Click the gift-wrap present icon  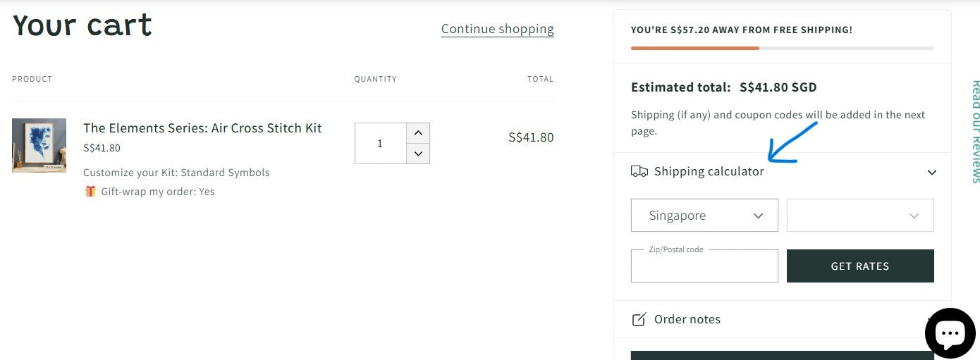[90, 192]
